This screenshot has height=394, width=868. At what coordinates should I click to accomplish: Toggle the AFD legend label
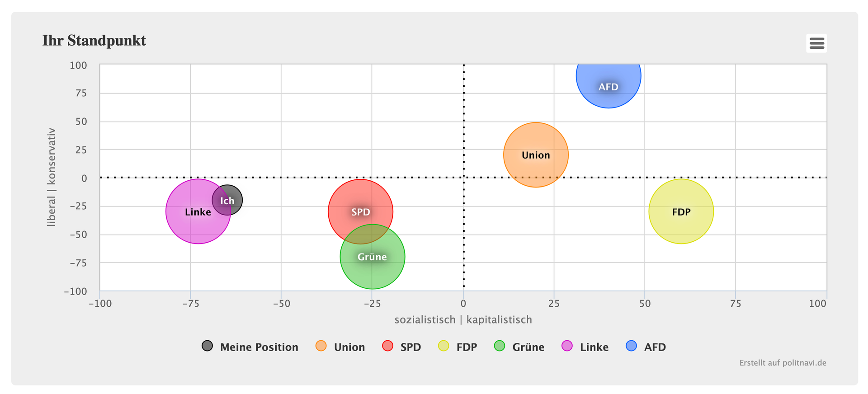655,347
